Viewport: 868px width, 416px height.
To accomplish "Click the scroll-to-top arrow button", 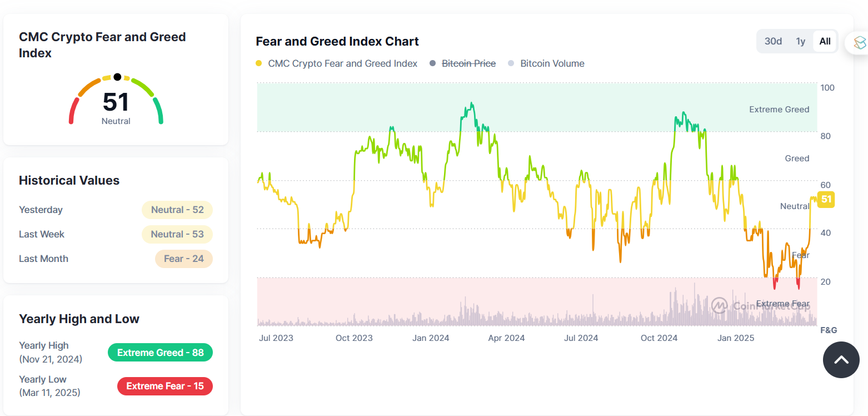I will click(841, 360).
